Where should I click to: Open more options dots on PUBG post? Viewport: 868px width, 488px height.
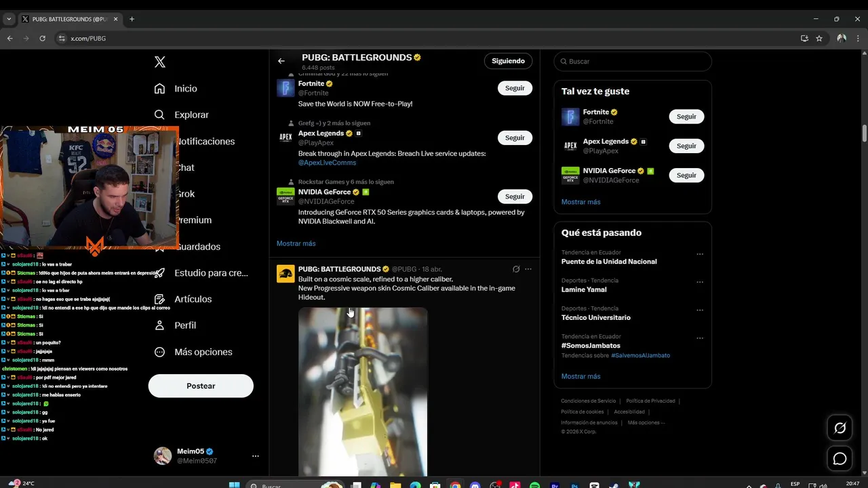point(528,269)
